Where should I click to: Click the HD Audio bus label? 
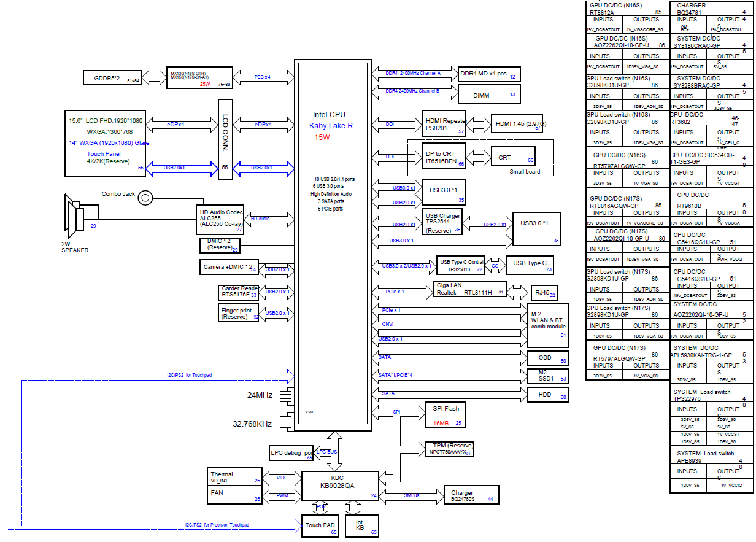coord(261,219)
